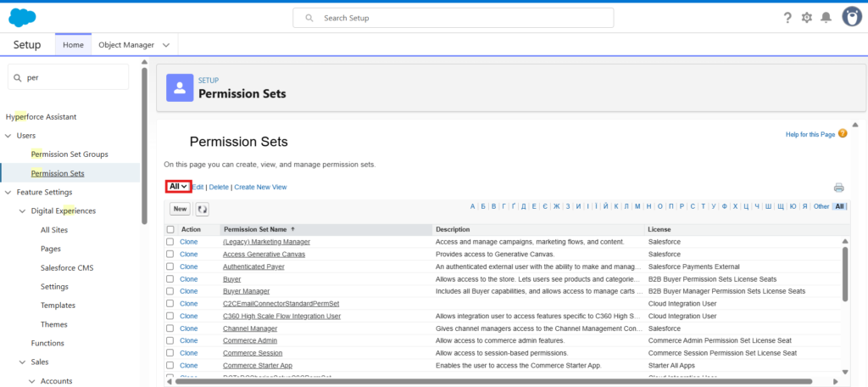
Task: Open the help question mark icon
Action: [787, 18]
